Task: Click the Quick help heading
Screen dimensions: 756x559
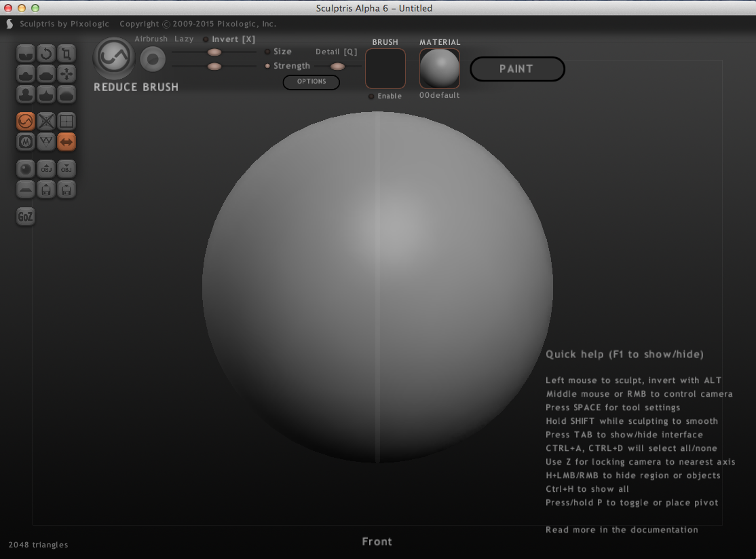Action: point(624,355)
